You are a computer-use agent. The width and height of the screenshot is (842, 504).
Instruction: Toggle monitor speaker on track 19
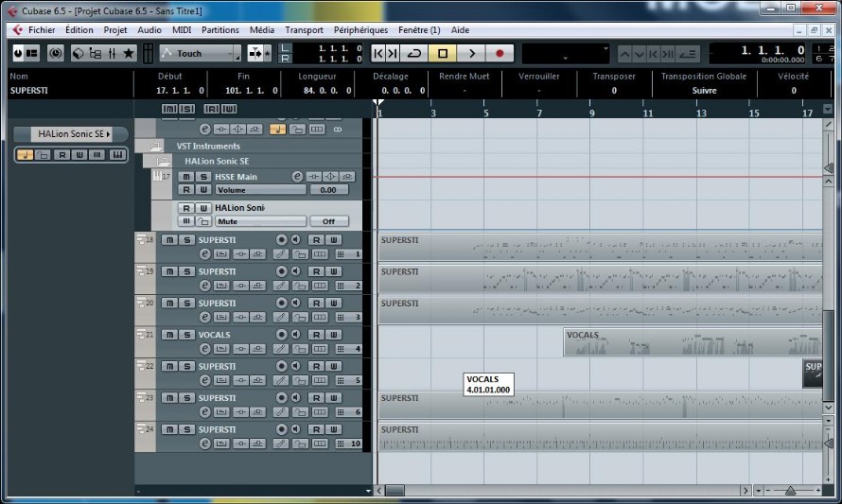pos(295,271)
